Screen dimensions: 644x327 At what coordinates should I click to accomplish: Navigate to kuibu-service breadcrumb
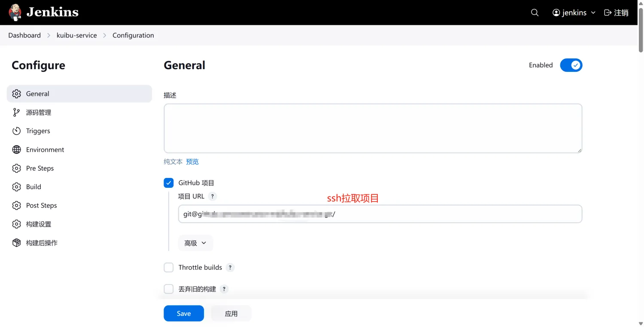coord(76,35)
